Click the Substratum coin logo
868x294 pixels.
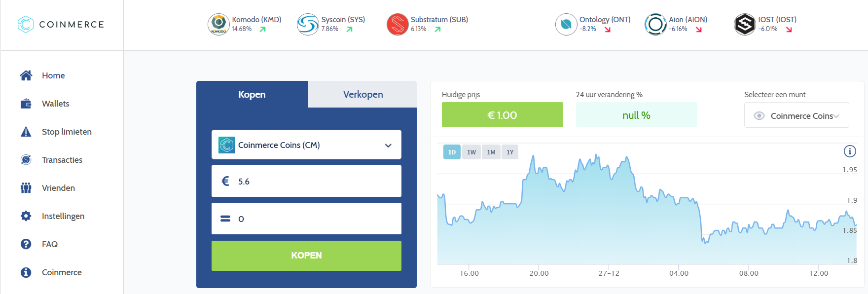coord(398,24)
